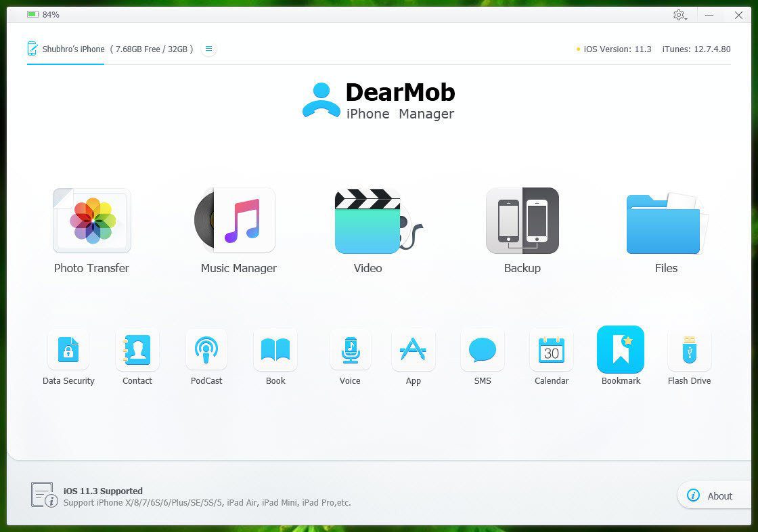This screenshot has width=758, height=532.
Task: Click the Music Manager label
Action: (239, 269)
